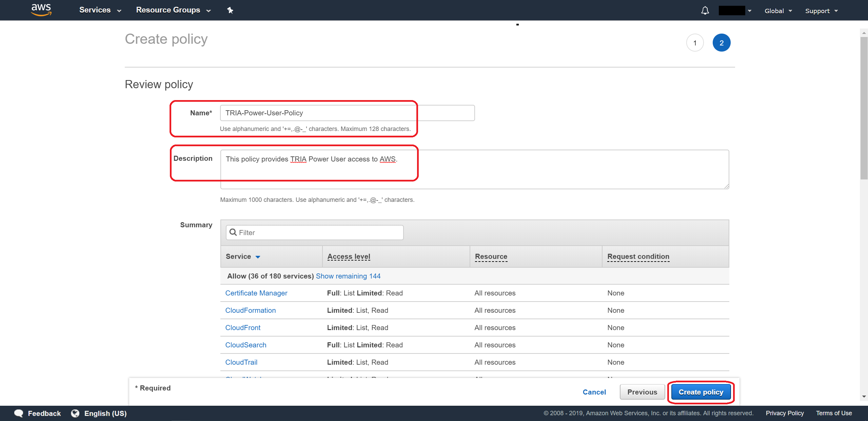868x421 pixels.
Task: Focus the policy Name input field
Action: click(347, 113)
